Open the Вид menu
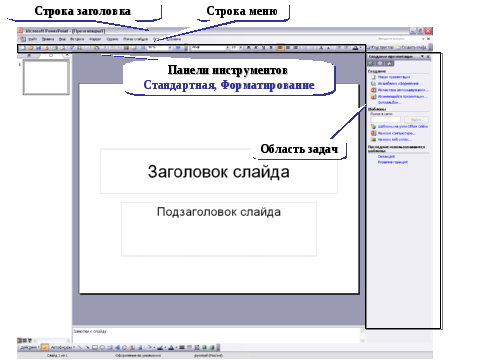This screenshot has height=360, width=480. (62, 39)
